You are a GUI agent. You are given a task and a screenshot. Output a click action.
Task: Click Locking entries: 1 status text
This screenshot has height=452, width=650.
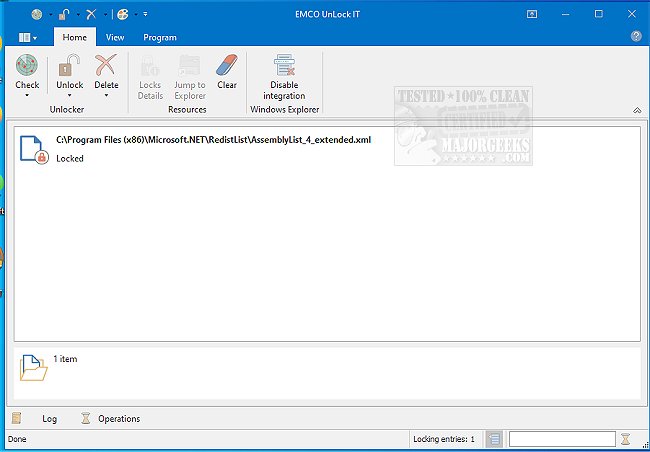pyautogui.click(x=444, y=439)
